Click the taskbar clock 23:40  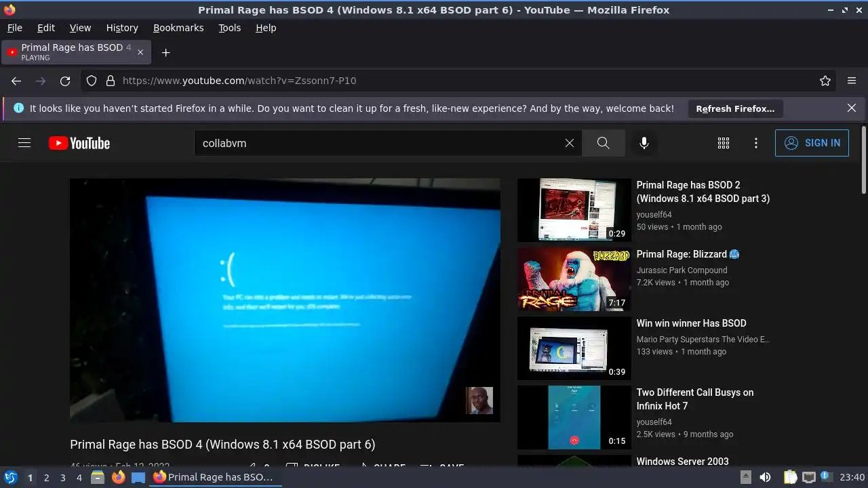pyautogui.click(x=852, y=477)
